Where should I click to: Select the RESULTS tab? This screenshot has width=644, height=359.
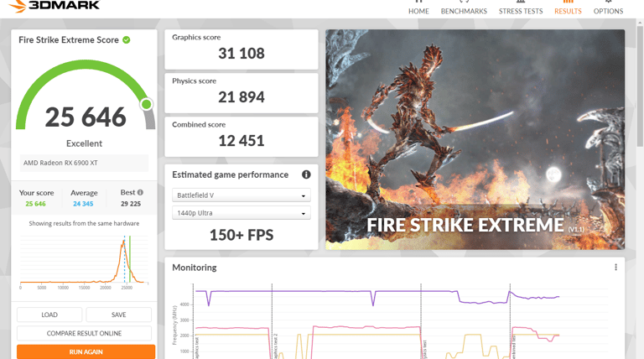click(568, 8)
